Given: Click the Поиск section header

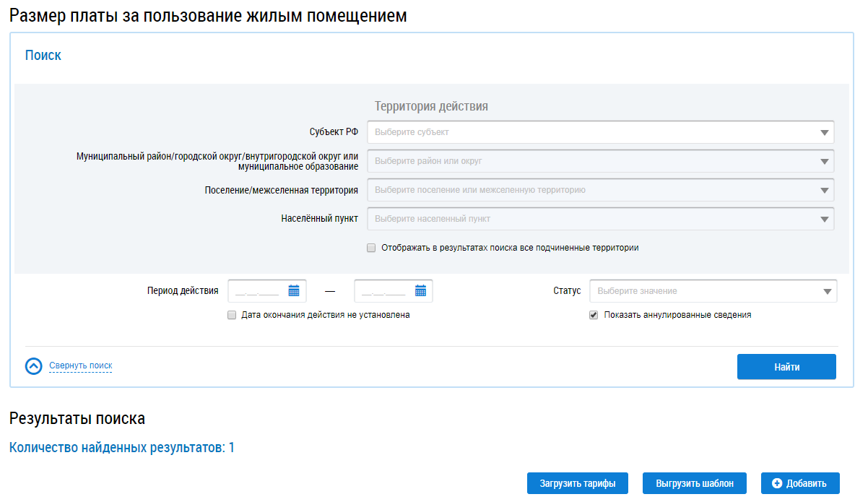Looking at the screenshot, I should pyautogui.click(x=43, y=56).
